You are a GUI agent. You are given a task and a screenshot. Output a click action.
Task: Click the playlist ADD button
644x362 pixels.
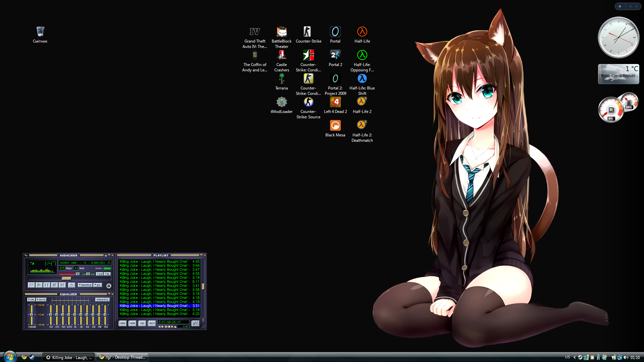(123, 323)
